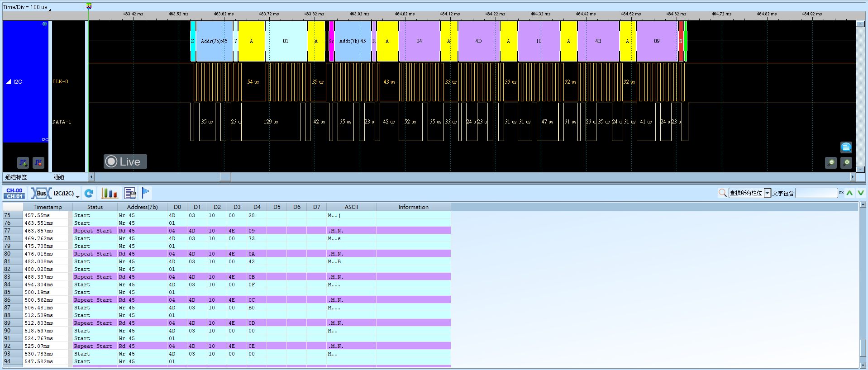Click the Timestamp column header

(x=48, y=207)
